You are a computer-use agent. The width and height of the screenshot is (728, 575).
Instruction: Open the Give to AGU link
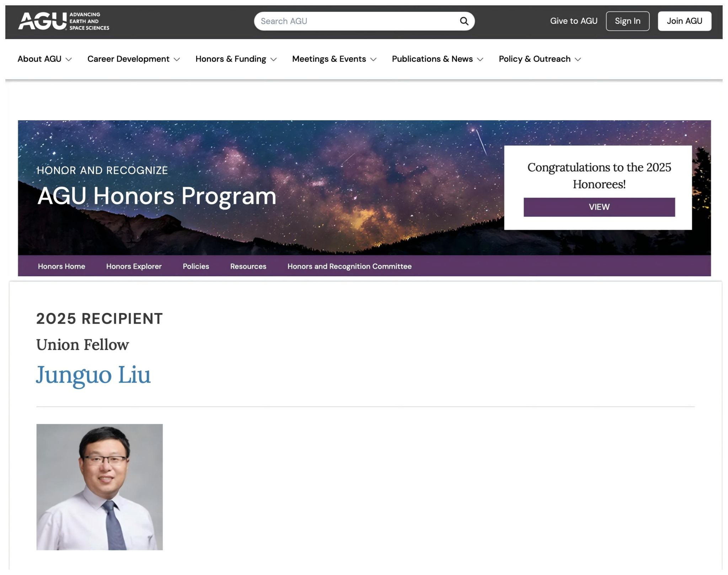pos(573,21)
